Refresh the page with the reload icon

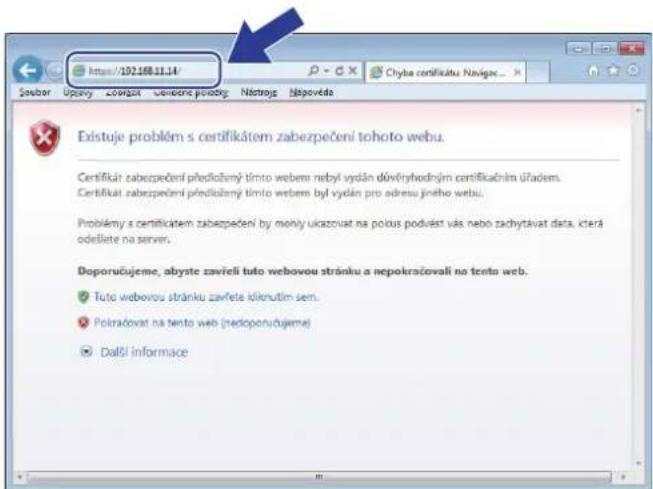(x=339, y=71)
